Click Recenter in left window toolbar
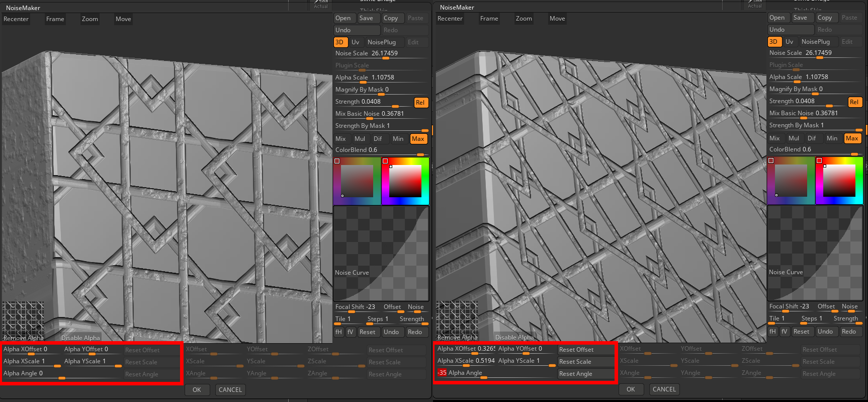This screenshot has height=402, width=868. [x=16, y=19]
